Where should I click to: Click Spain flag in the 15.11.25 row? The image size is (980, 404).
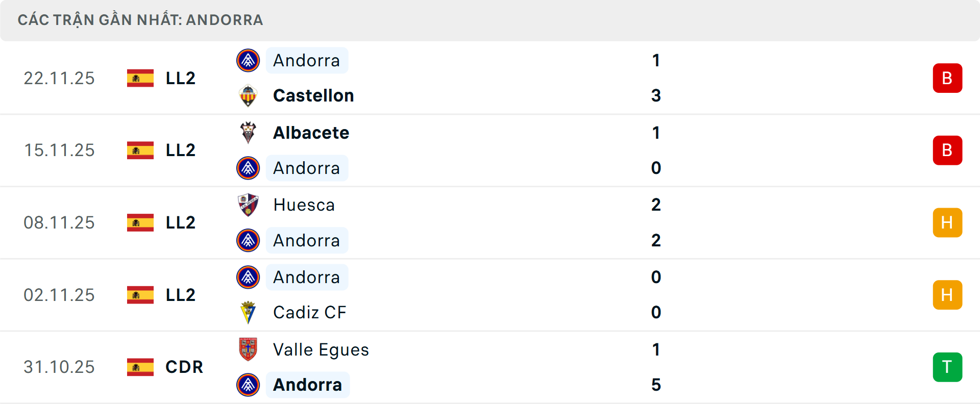coord(140,150)
